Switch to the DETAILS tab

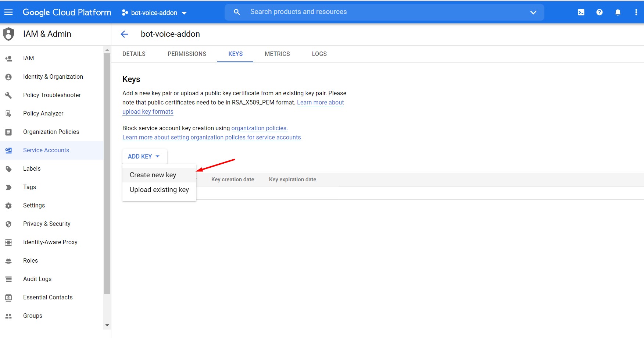[134, 54]
